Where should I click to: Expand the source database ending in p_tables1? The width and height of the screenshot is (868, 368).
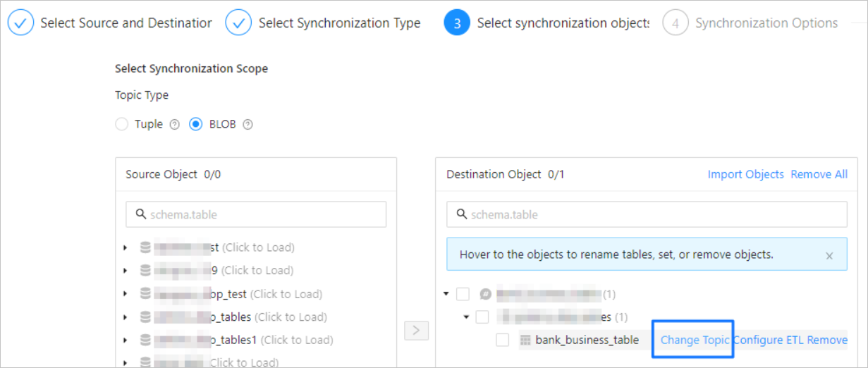[x=126, y=341]
